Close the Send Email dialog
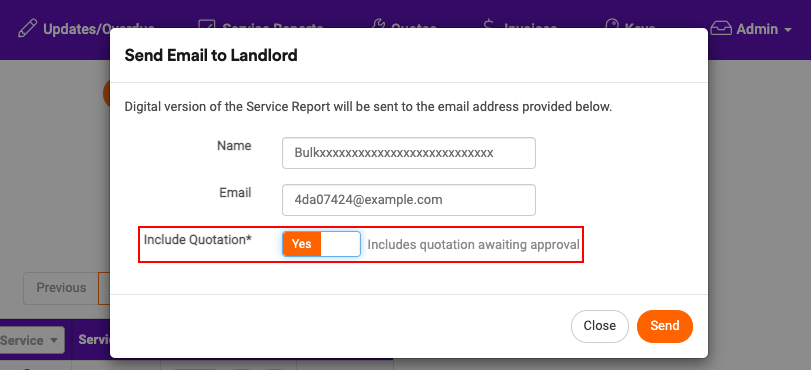Image resolution: width=811 pixels, height=370 pixels. (599, 326)
